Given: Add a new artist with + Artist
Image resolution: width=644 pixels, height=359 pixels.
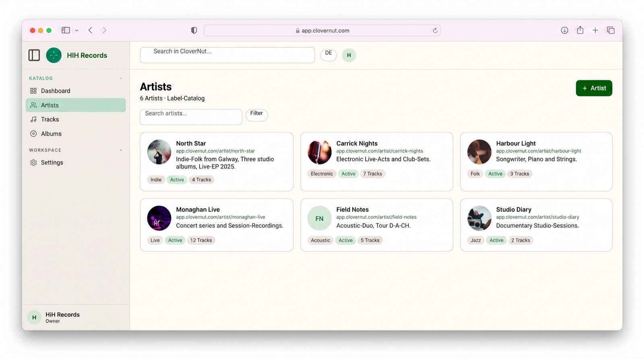Looking at the screenshot, I should coord(594,88).
